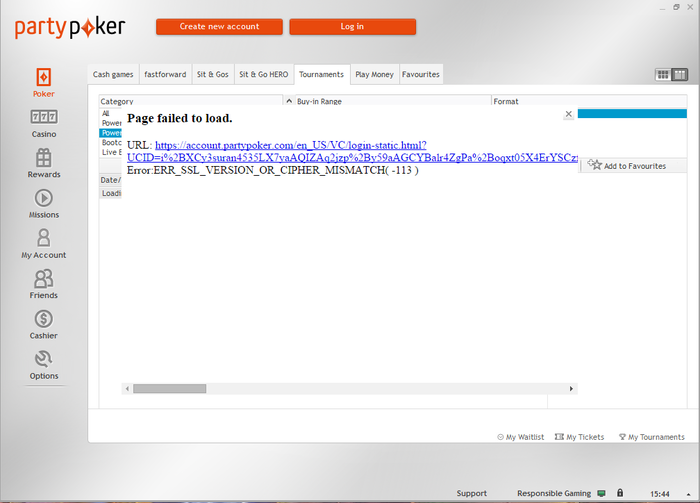Image resolution: width=700 pixels, height=503 pixels.
Task: Select the Tournaments tab
Action: click(x=321, y=75)
